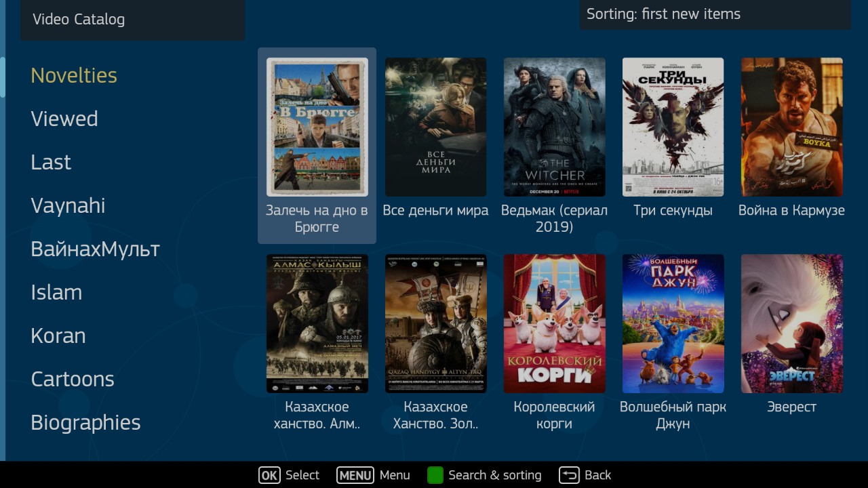This screenshot has height=488, width=868.
Task: Open the Эверест cartoon poster
Action: pyautogui.click(x=792, y=323)
